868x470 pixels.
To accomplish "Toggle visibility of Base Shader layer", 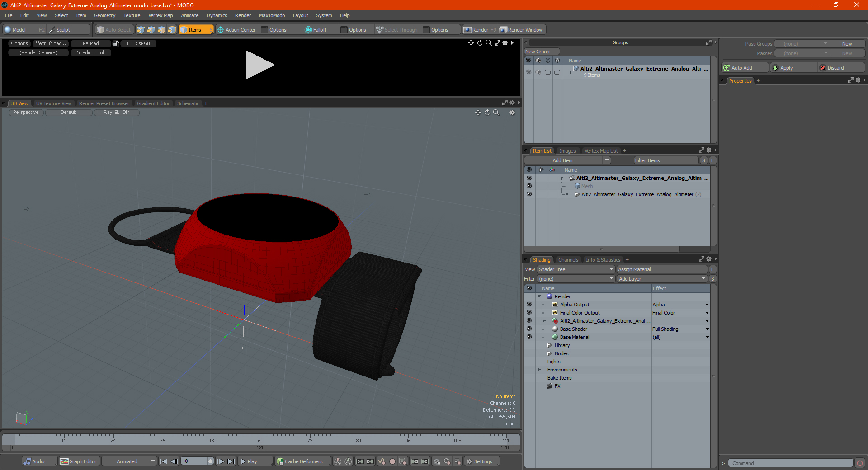I will coord(529,329).
